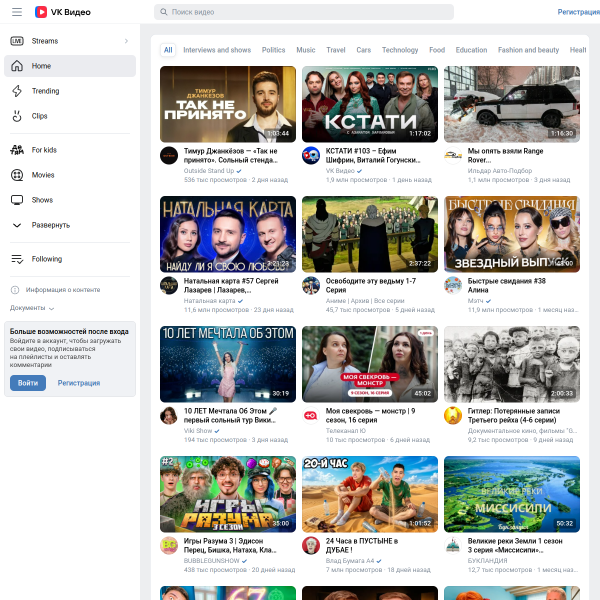600x600 pixels.
Task: Open Range Rover video thumbnail
Action: click(x=512, y=104)
